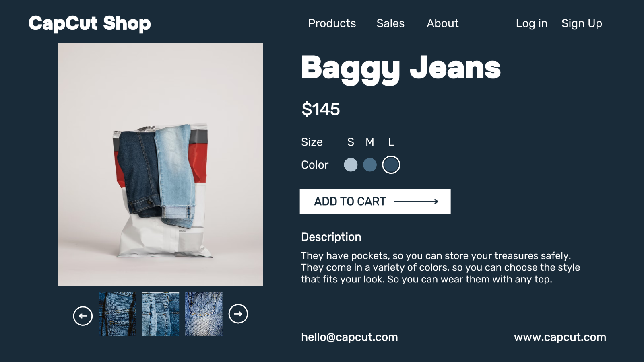Click the CapCut Shop logo
644x362 pixels.
[x=90, y=23]
